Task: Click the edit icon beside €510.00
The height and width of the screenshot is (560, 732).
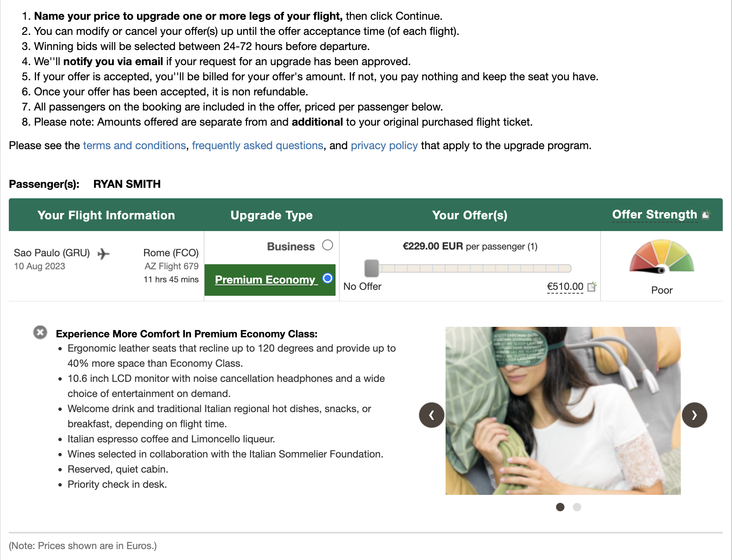Action: [x=592, y=287]
